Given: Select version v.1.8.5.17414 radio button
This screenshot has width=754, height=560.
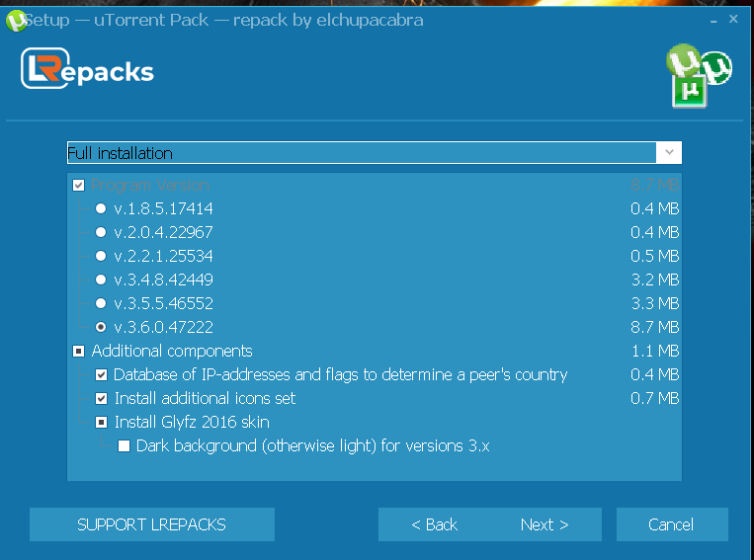Looking at the screenshot, I should click(x=101, y=208).
